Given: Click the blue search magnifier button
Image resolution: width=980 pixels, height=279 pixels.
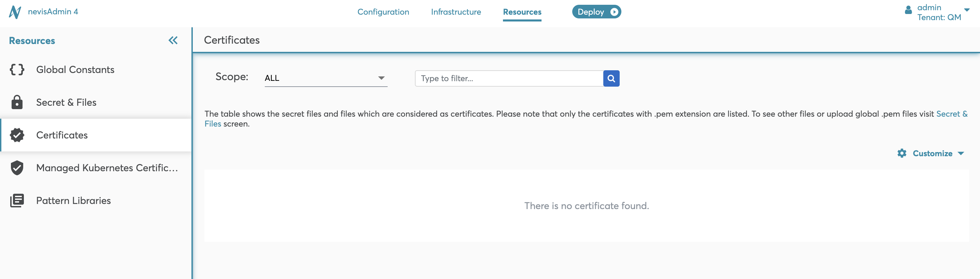Looking at the screenshot, I should pyautogui.click(x=611, y=78).
